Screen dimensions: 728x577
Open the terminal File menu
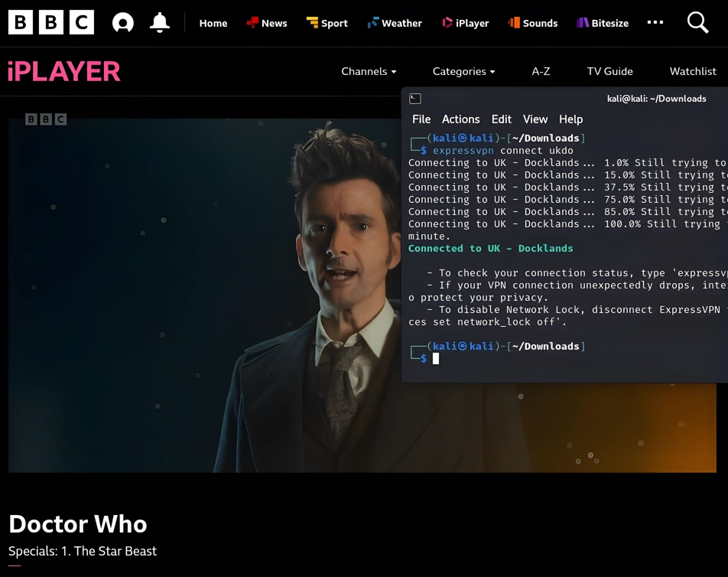[421, 119]
